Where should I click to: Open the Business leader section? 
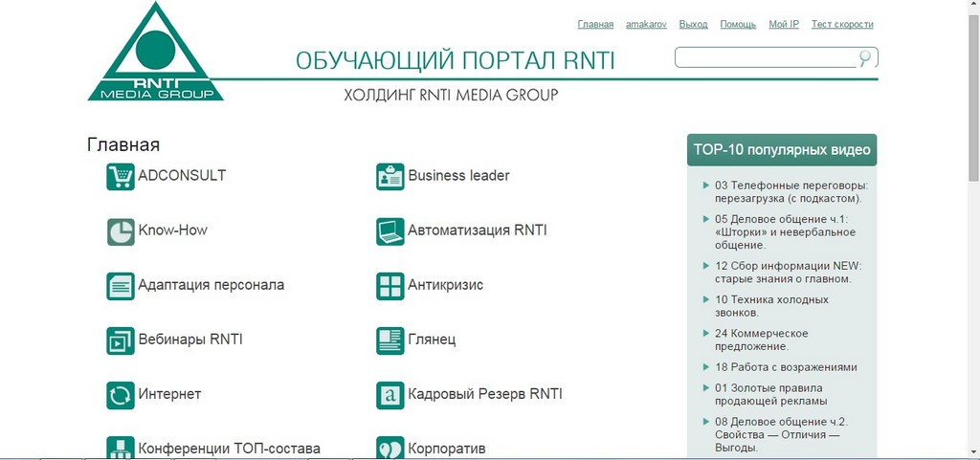click(x=458, y=175)
